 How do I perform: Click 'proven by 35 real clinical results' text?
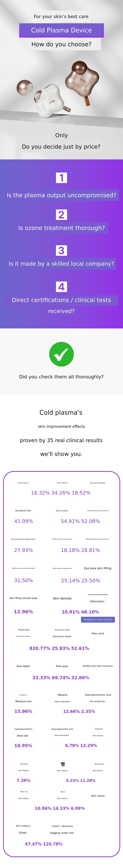point(61,440)
